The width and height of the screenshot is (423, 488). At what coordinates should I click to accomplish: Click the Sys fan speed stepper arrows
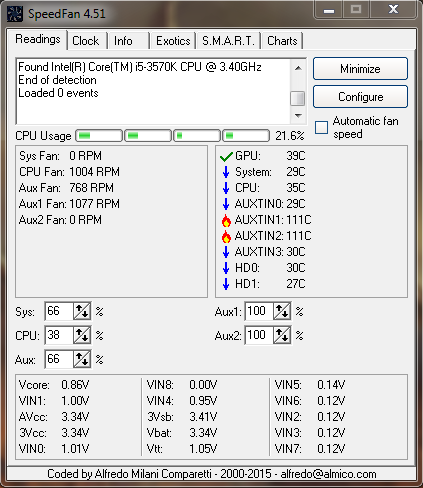click(82, 311)
